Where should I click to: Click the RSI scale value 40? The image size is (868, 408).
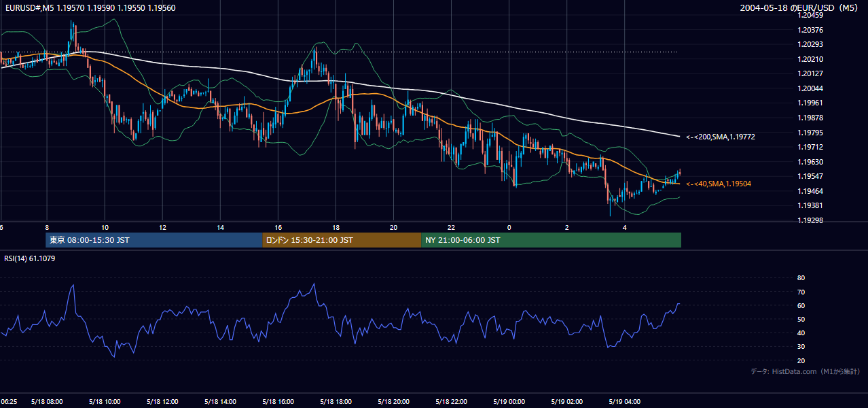pos(801,333)
